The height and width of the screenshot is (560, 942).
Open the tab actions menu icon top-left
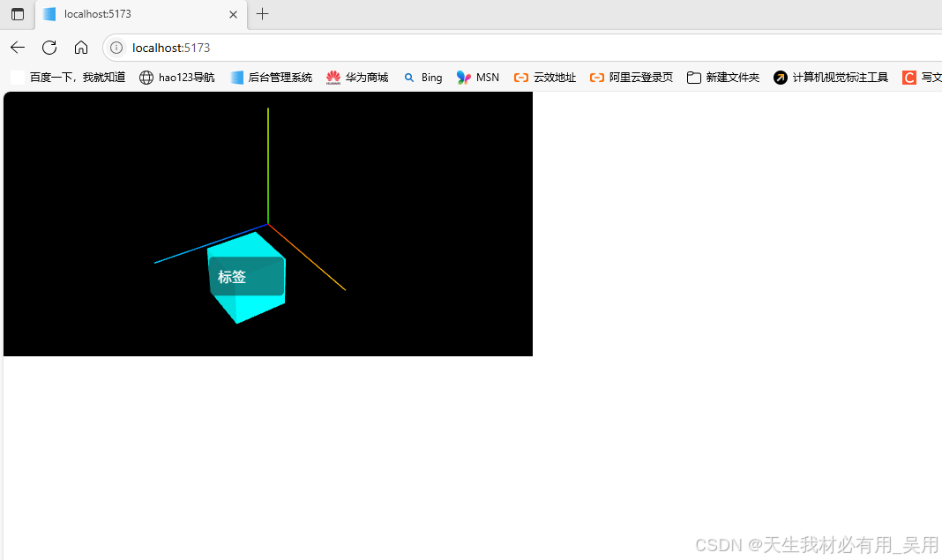point(17,14)
